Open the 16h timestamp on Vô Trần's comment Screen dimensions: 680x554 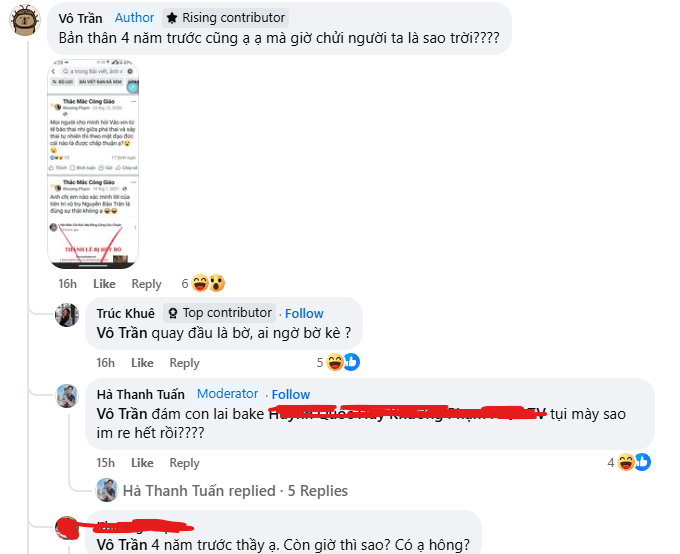pyautogui.click(x=68, y=284)
